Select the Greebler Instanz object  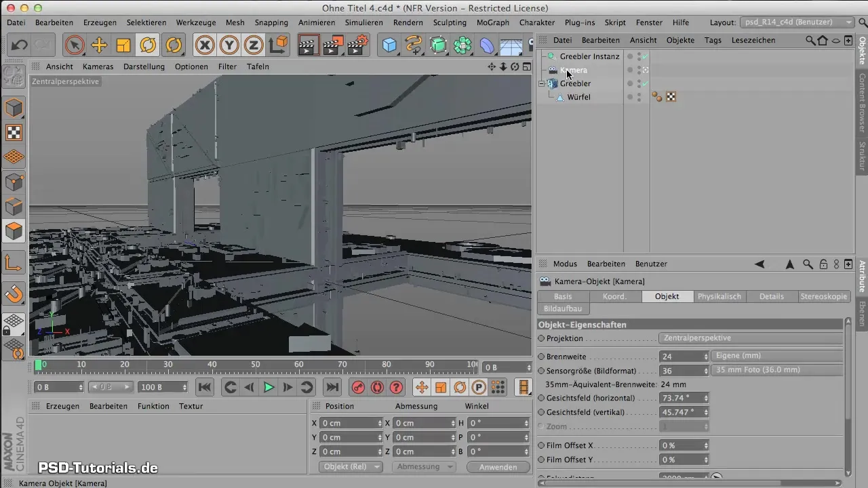point(590,56)
